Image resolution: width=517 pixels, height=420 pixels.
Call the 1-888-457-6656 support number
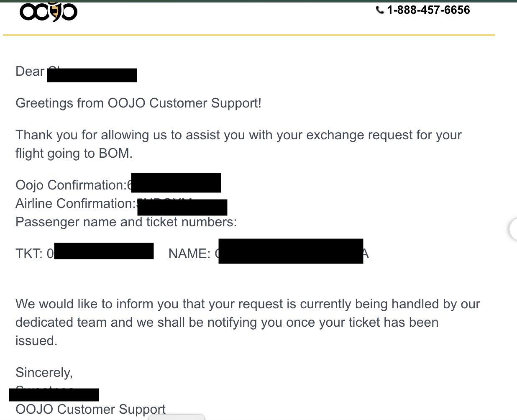[x=428, y=10]
